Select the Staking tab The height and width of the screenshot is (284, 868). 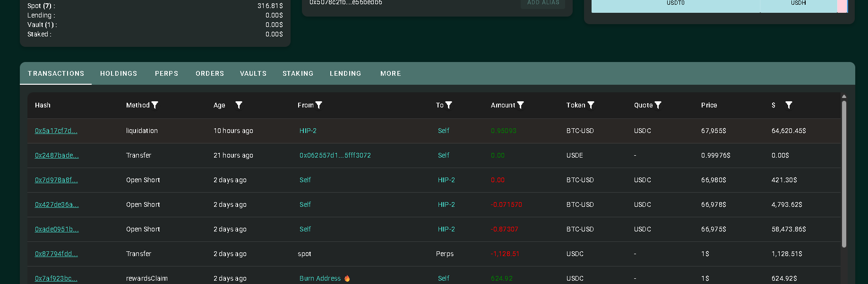[298, 73]
